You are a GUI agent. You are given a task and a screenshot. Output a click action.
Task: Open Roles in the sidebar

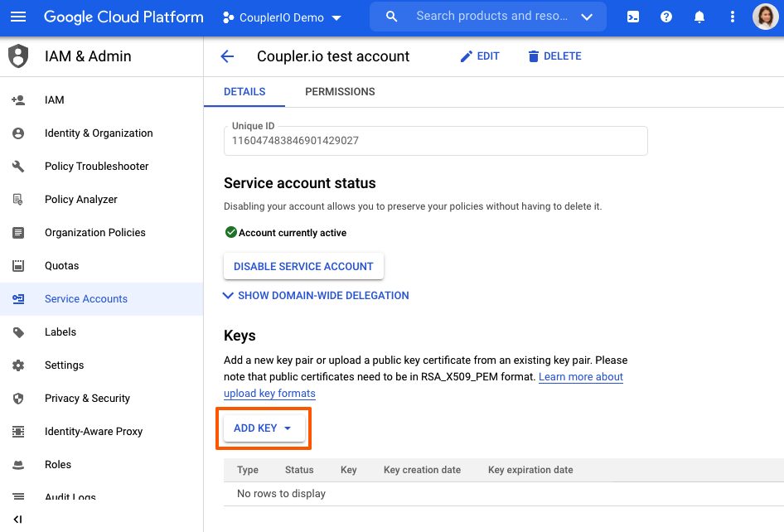point(58,465)
